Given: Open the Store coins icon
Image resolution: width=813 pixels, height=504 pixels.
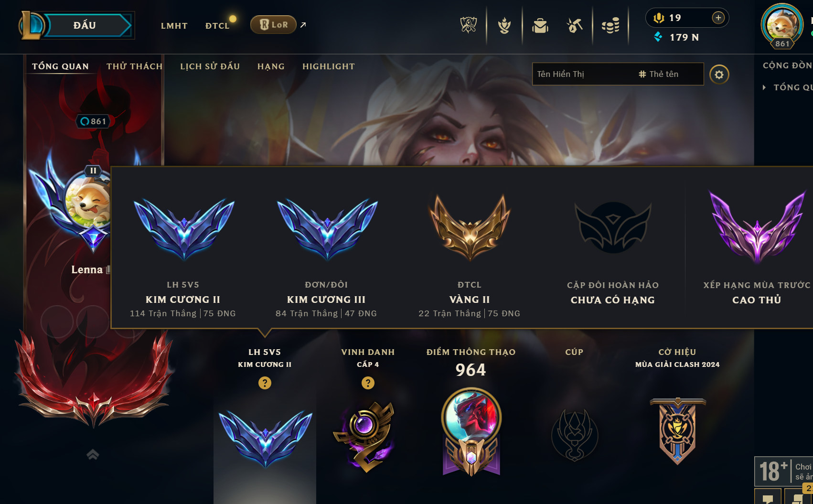Looking at the screenshot, I should coord(610,25).
